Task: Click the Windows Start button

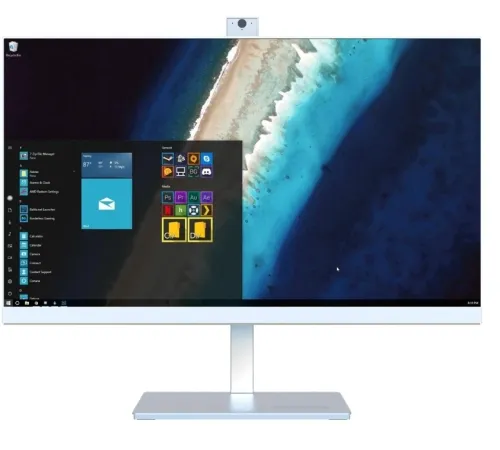Action: [x=8, y=303]
